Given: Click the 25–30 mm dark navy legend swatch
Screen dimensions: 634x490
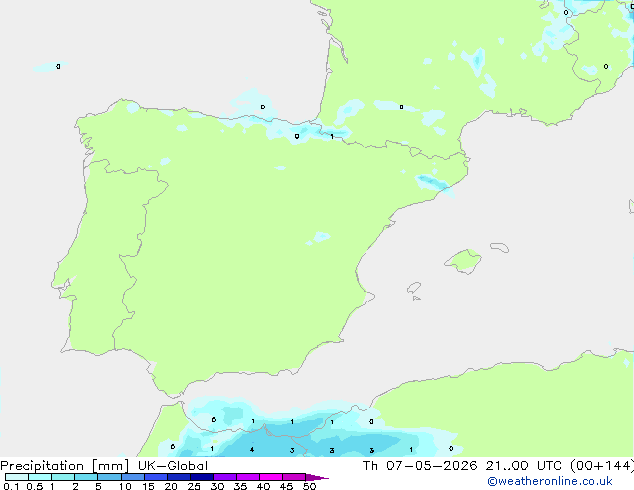Looking at the screenshot, I should [x=202, y=477].
